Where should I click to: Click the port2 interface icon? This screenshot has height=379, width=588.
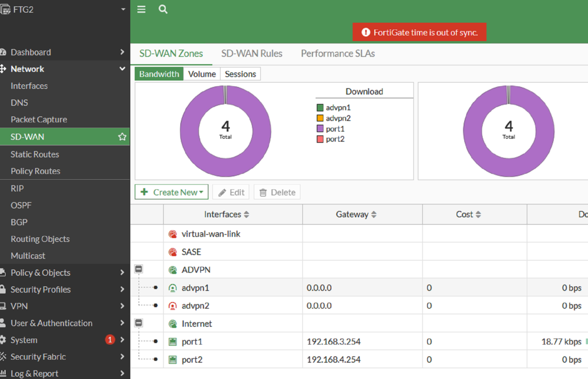click(x=172, y=360)
